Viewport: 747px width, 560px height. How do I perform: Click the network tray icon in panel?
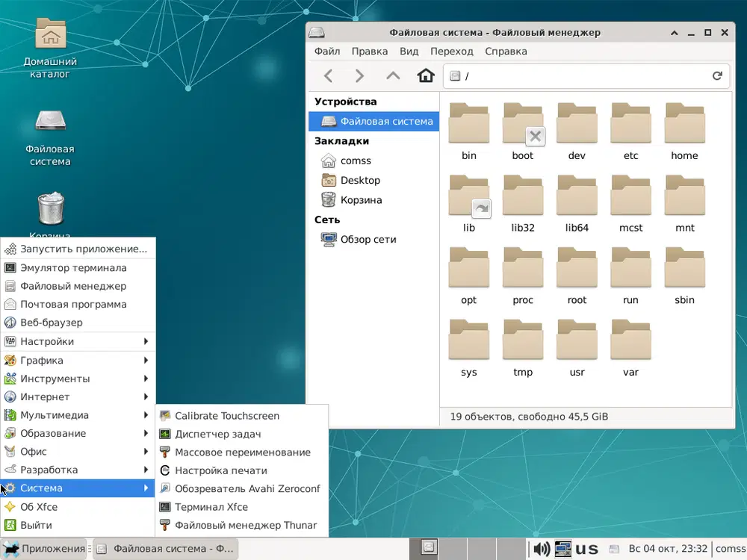tap(562, 549)
